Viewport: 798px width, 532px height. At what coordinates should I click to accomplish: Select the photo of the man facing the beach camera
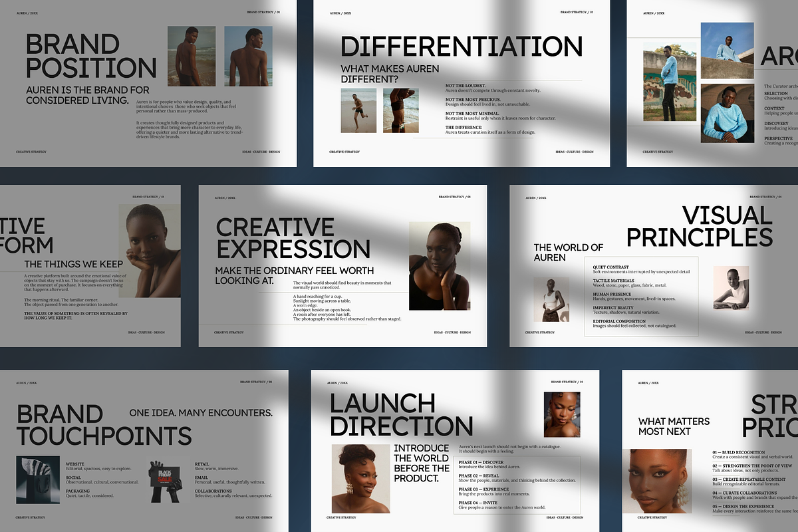(x=192, y=56)
